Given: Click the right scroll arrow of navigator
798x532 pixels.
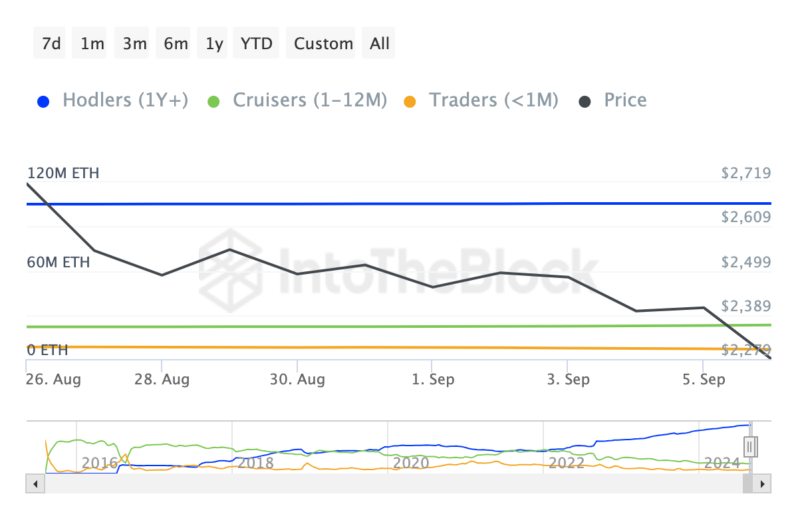Looking at the screenshot, I should (x=764, y=483).
